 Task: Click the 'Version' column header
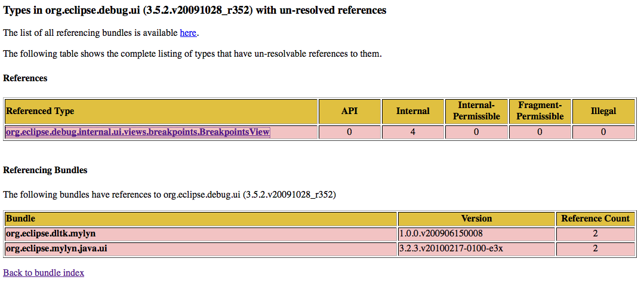tap(476, 219)
